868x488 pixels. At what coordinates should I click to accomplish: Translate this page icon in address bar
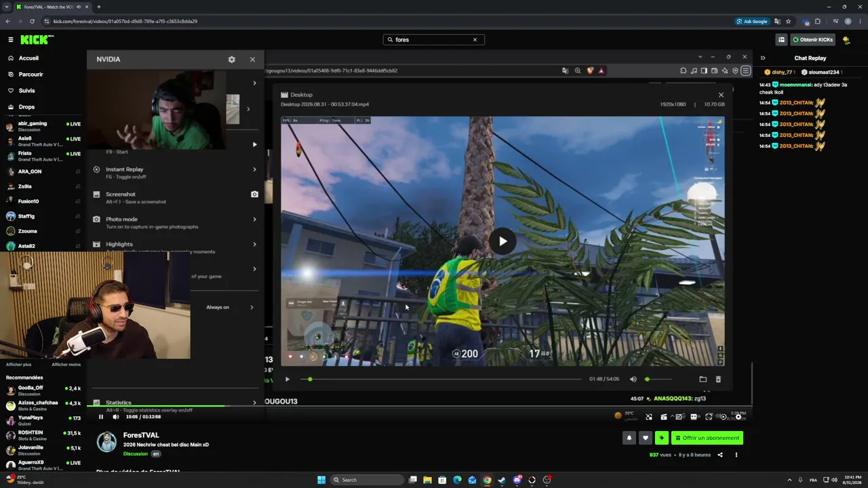(777, 22)
